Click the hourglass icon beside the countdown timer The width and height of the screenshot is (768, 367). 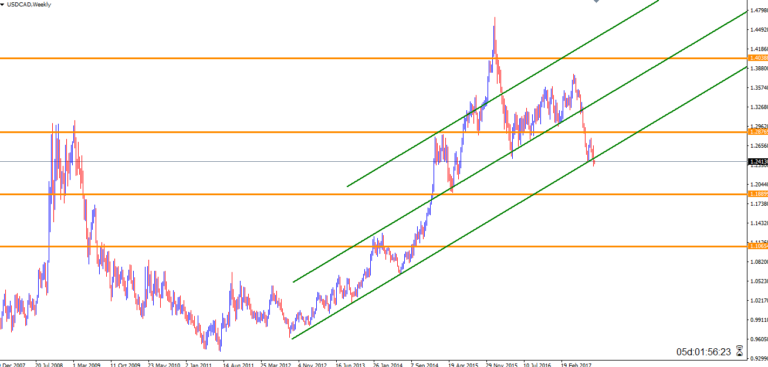point(739,351)
